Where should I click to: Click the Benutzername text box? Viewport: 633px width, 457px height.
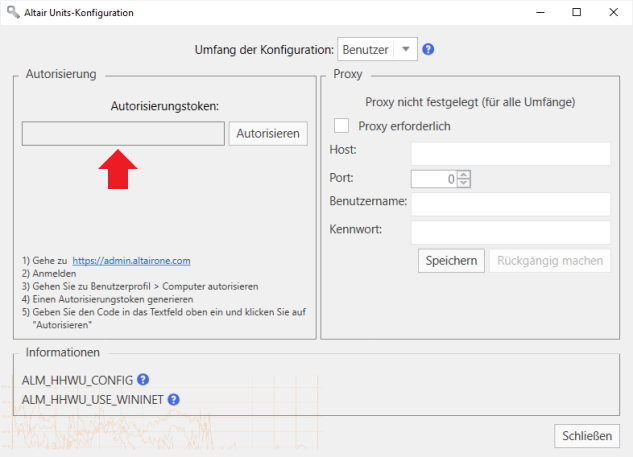pyautogui.click(x=510, y=204)
